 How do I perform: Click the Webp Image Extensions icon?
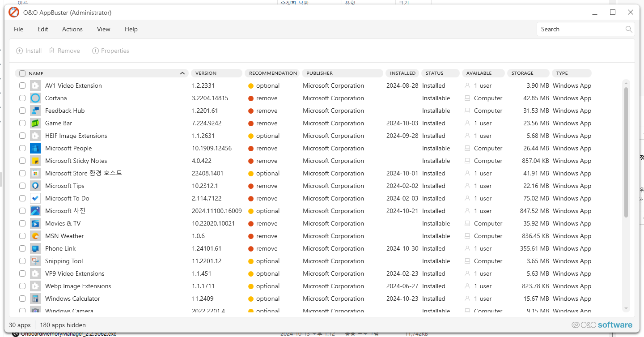(35, 286)
